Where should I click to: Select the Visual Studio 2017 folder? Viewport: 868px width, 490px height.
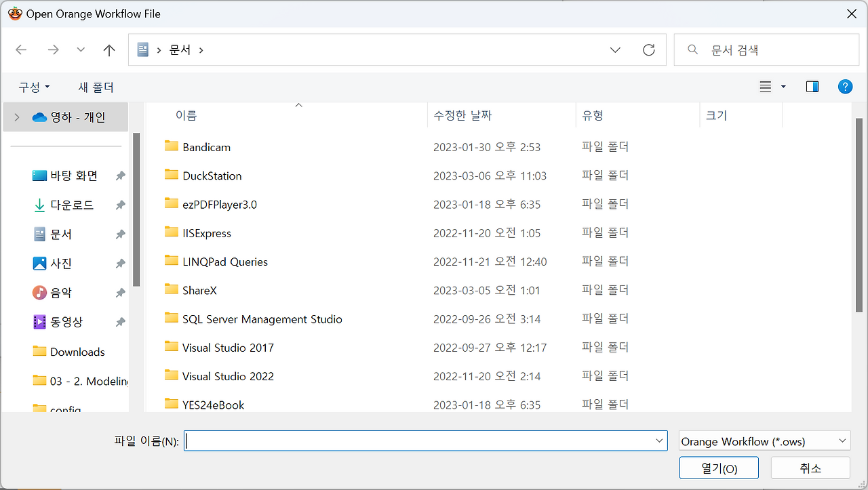tap(228, 348)
